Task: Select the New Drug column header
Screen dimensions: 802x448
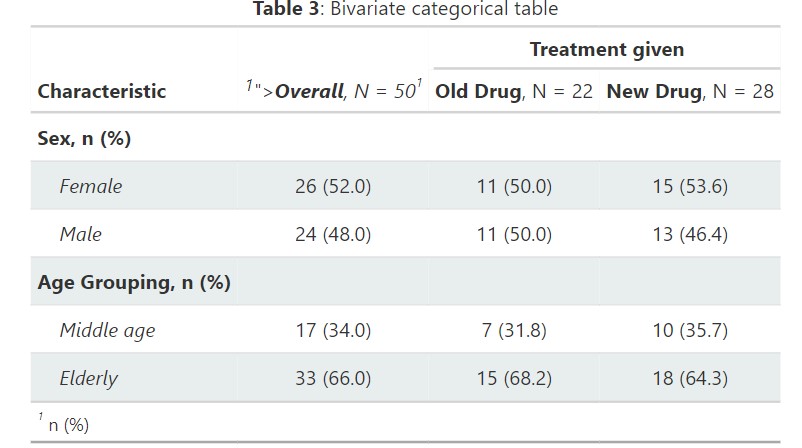Action: 690,92
